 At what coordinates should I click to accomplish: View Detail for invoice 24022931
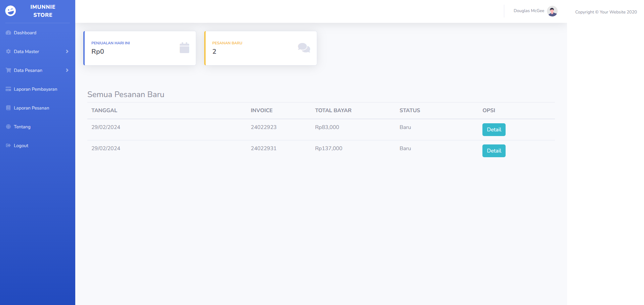pos(493,151)
